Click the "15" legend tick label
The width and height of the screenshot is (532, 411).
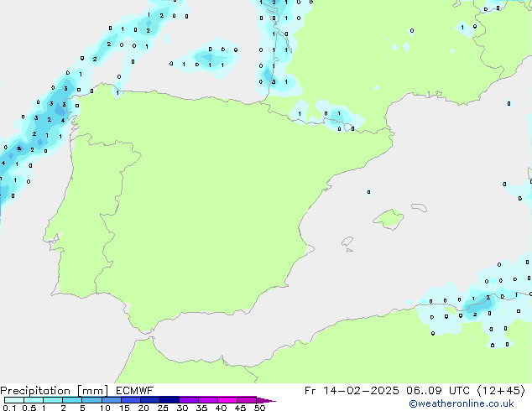click(x=124, y=408)
